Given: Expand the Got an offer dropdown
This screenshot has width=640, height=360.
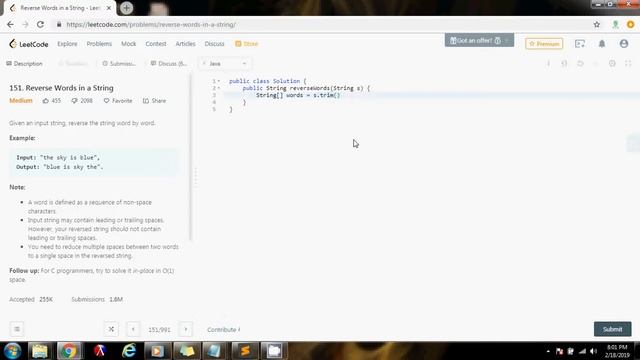Looking at the screenshot, I should click(x=479, y=40).
